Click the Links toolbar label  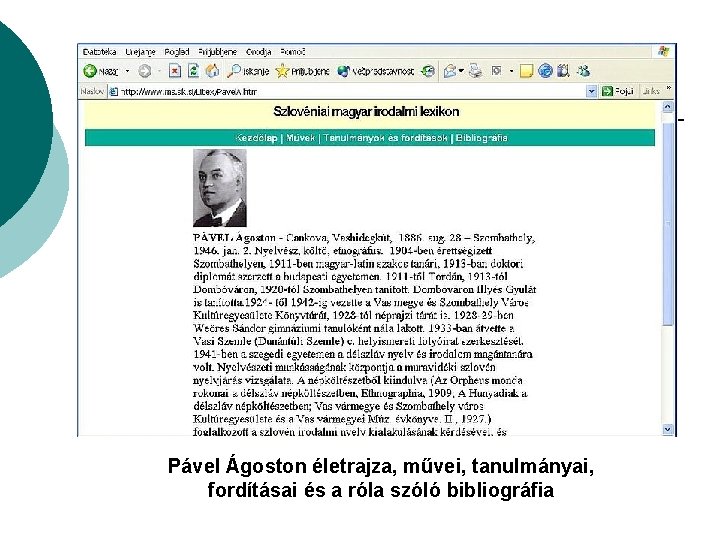651,91
